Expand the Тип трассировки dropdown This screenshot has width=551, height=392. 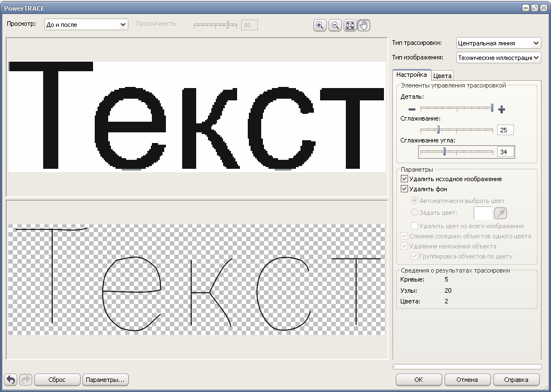[498, 43]
